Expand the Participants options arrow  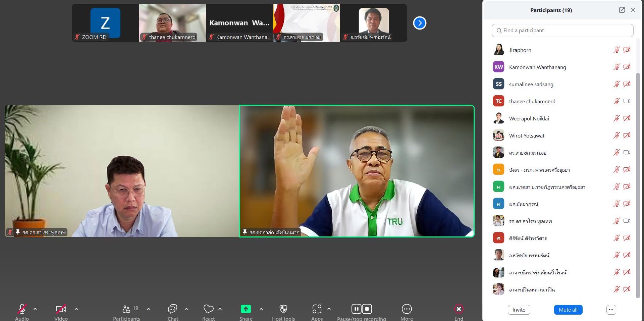pyautogui.click(x=149, y=309)
